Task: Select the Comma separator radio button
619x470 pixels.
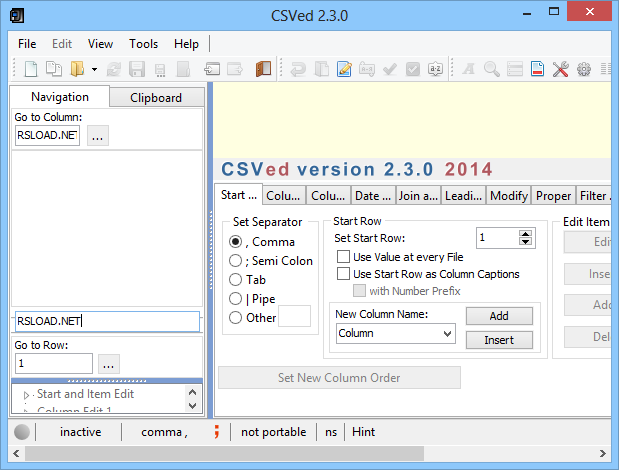Action: click(x=235, y=242)
